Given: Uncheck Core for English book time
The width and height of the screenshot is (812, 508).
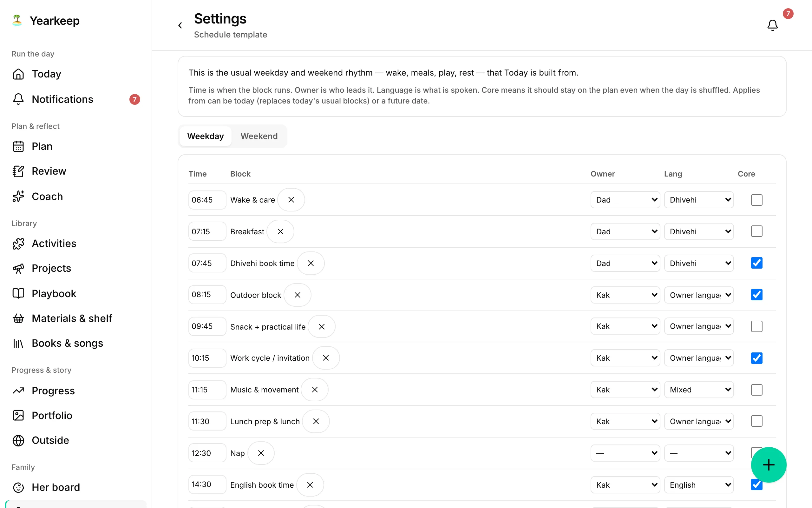Looking at the screenshot, I should click(x=756, y=485).
